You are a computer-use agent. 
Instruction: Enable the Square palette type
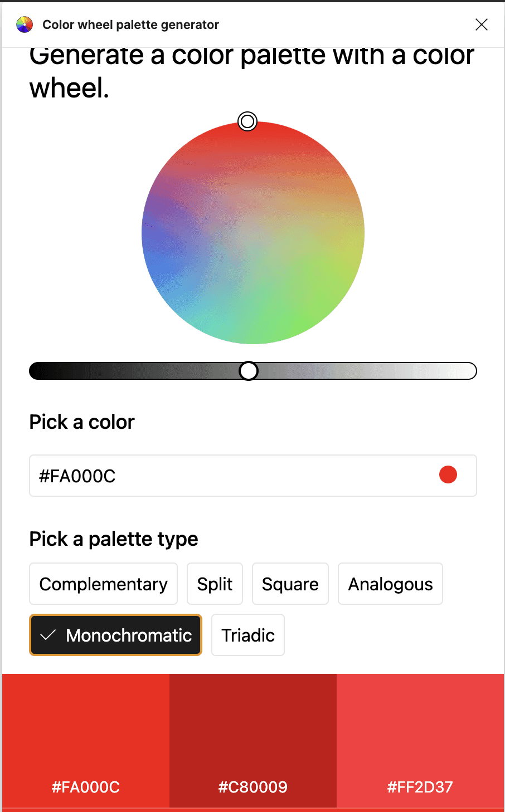click(290, 584)
